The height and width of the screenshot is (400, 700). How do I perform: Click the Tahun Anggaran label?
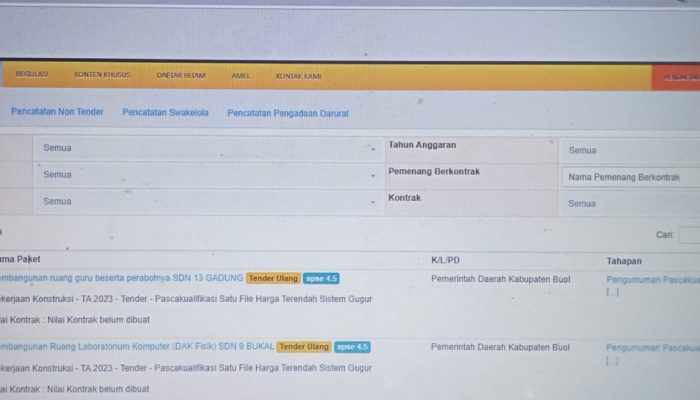coord(422,145)
